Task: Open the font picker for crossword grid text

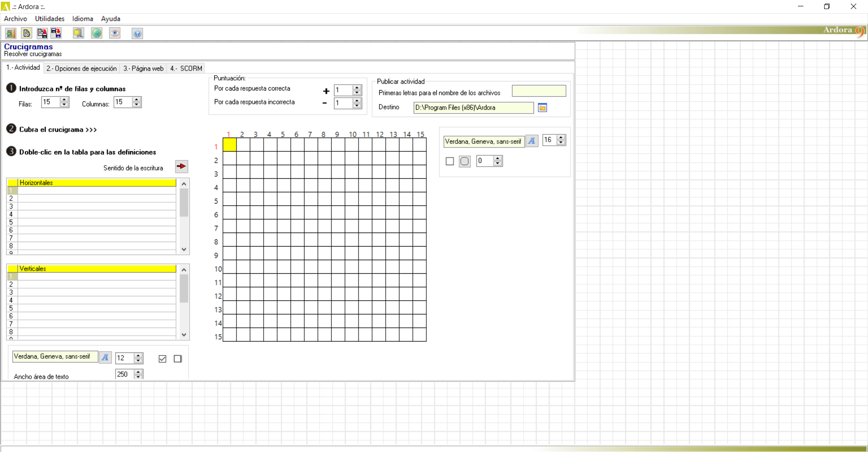Action: (532, 141)
